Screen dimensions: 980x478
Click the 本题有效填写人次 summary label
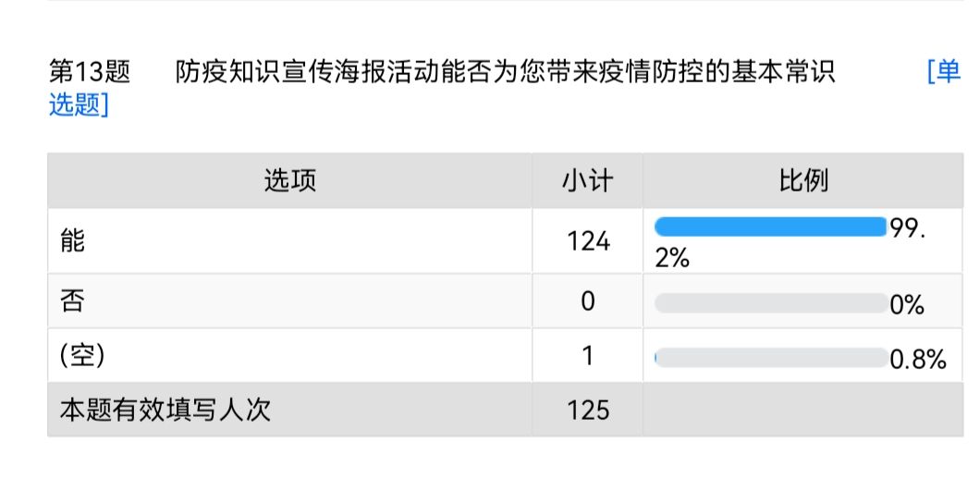(165, 410)
